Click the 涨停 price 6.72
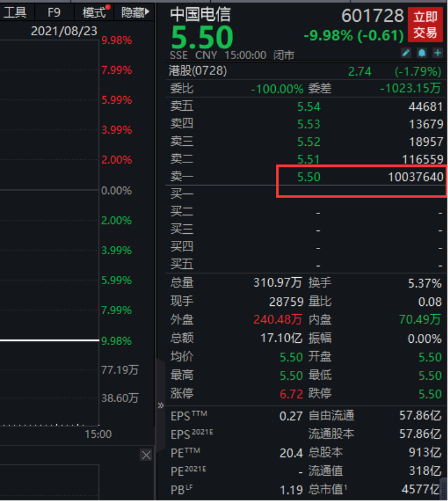The width and height of the screenshot is (448, 501). 291,394
